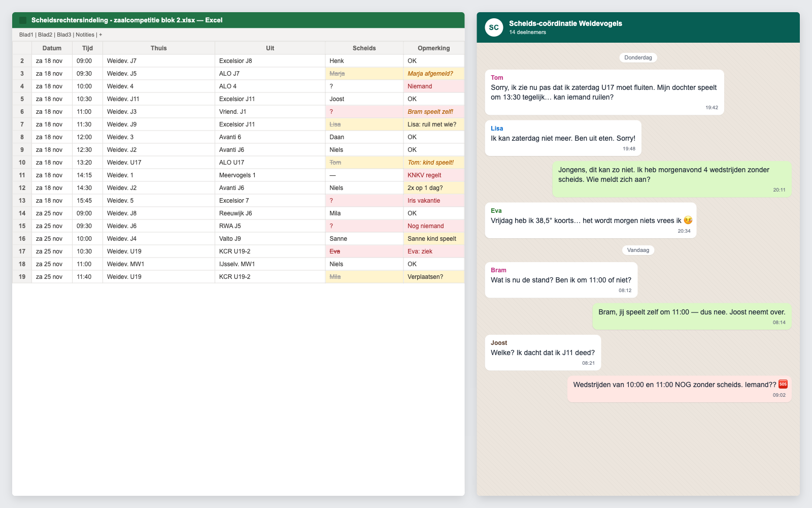Select the Sanne referee cell
The width and height of the screenshot is (812, 508).
click(x=364, y=239)
